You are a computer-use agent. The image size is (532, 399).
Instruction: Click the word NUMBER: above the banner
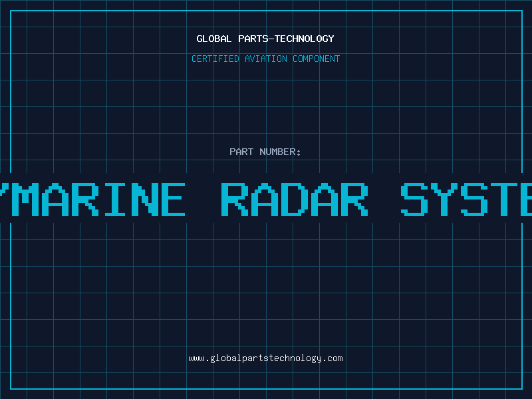point(281,152)
